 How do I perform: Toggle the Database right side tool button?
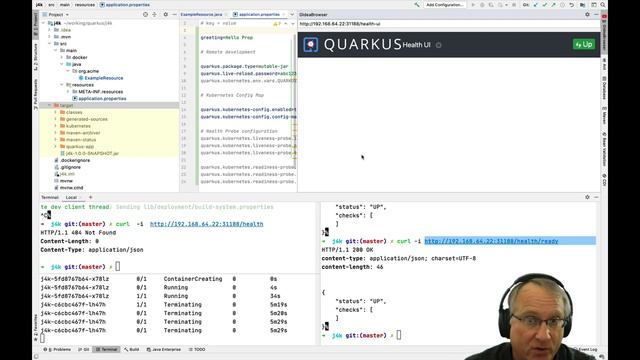604,88
